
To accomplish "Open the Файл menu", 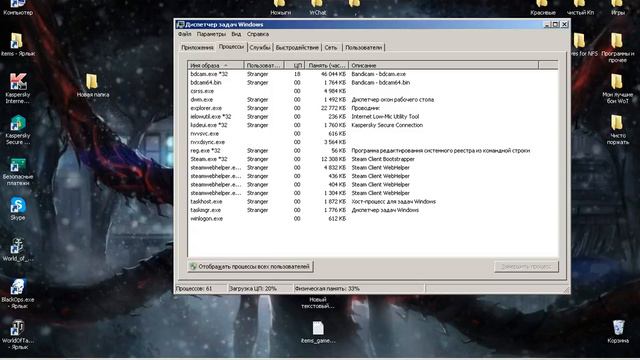I will 184,34.
